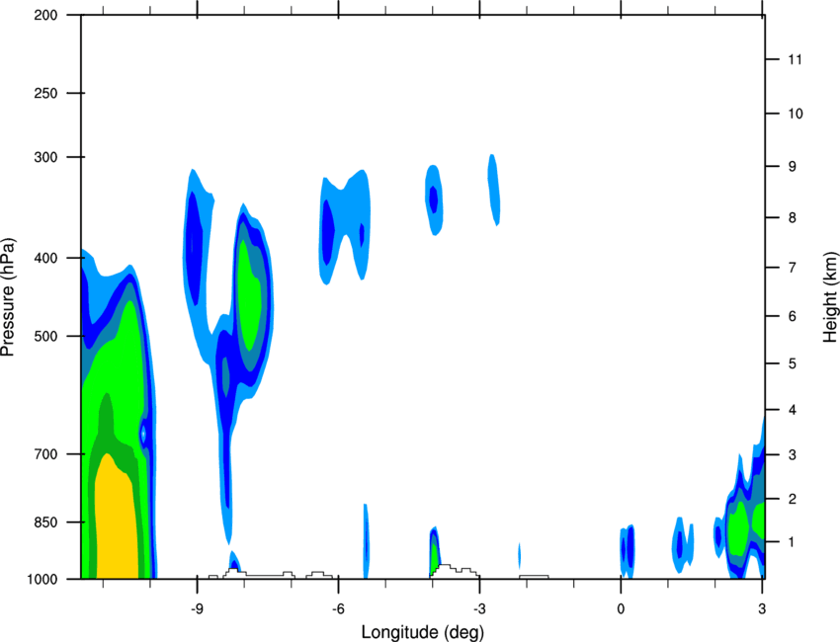
Task: Click the 1000 pressure tick label
Action: coord(42,579)
